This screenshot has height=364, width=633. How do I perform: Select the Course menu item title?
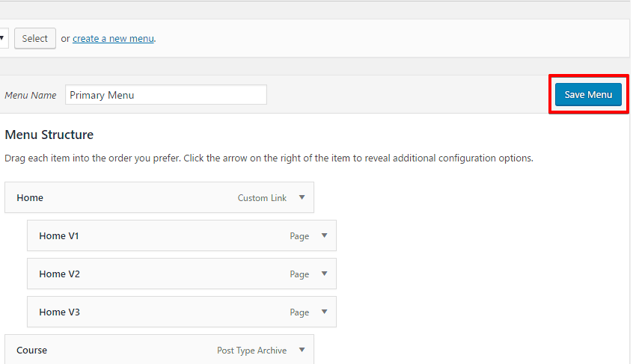(31, 351)
